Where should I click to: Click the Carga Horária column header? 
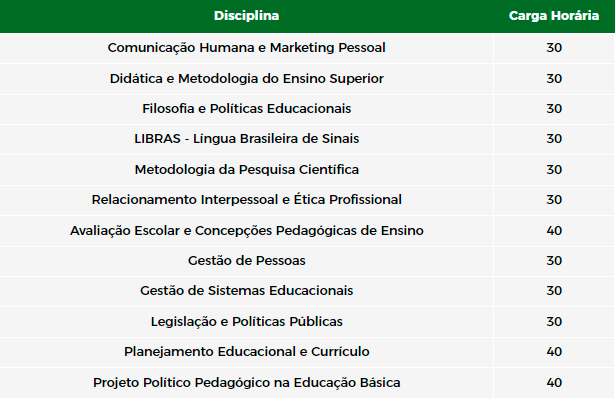click(x=554, y=16)
